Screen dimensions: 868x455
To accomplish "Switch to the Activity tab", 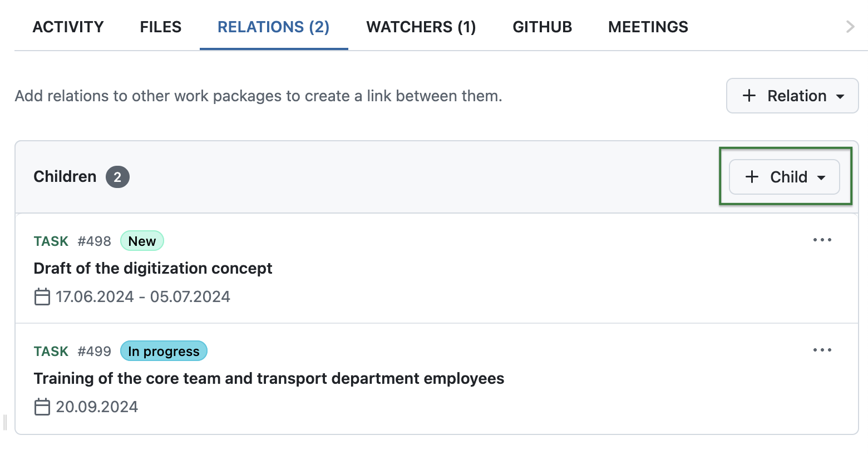I will 67,26.
